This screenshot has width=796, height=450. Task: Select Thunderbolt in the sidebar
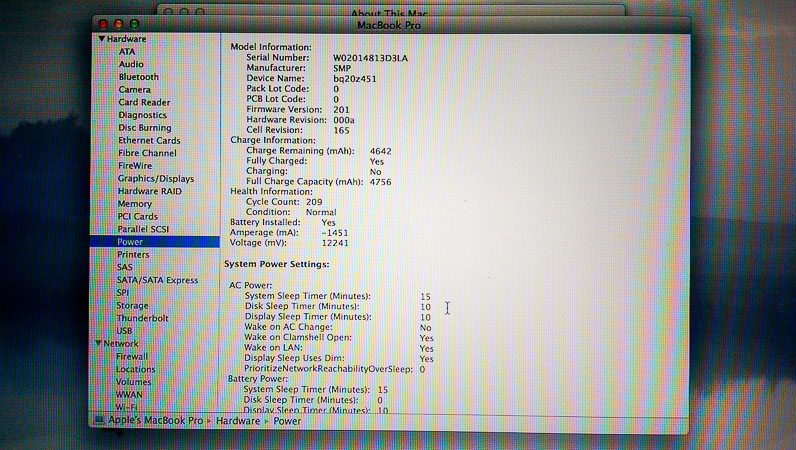142,318
